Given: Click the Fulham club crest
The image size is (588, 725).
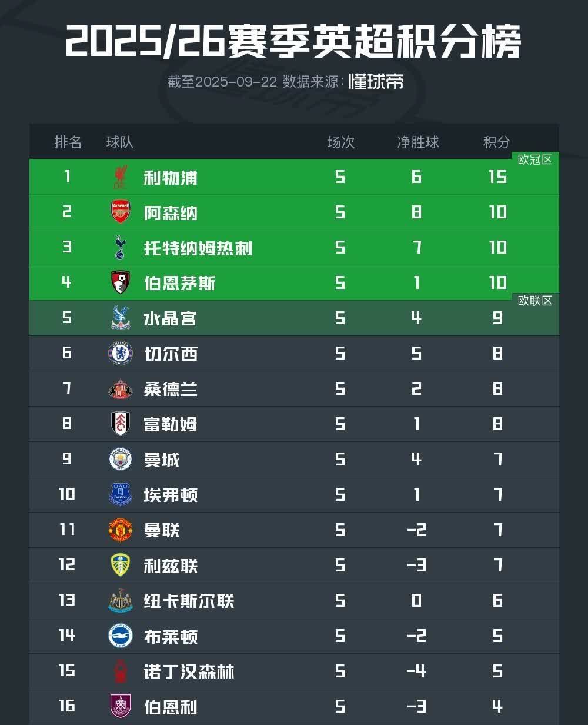Looking at the screenshot, I should pos(120,424).
